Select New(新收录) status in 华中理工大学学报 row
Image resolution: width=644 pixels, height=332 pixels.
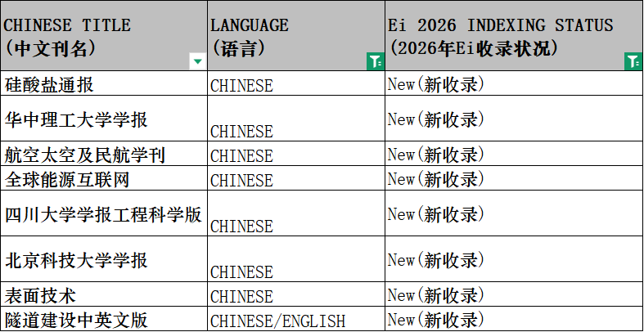[514, 119]
